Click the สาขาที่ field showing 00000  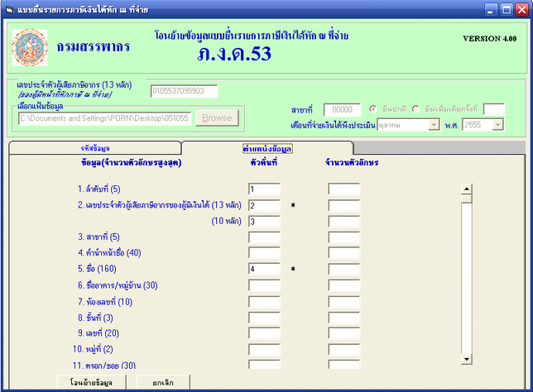[342, 109]
